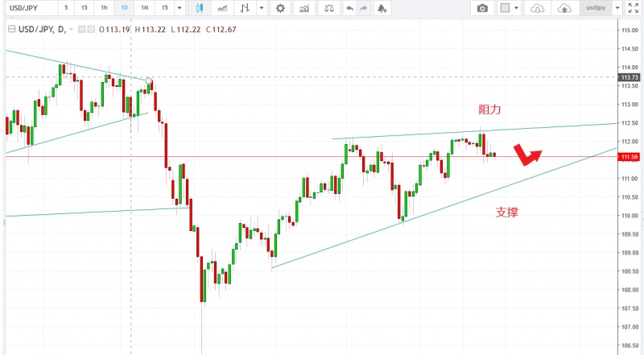The height and width of the screenshot is (355, 644).
Task: Undo the last chart action
Action: (349, 8)
